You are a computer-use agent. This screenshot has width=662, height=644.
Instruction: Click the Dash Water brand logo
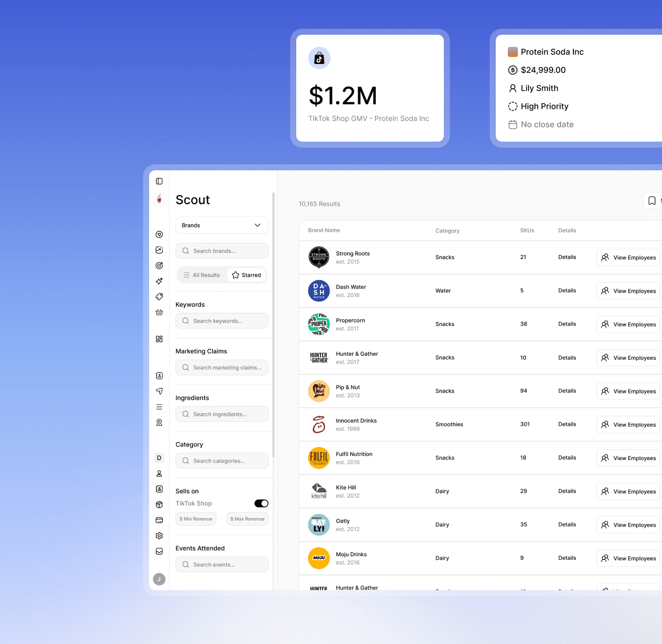(x=319, y=291)
